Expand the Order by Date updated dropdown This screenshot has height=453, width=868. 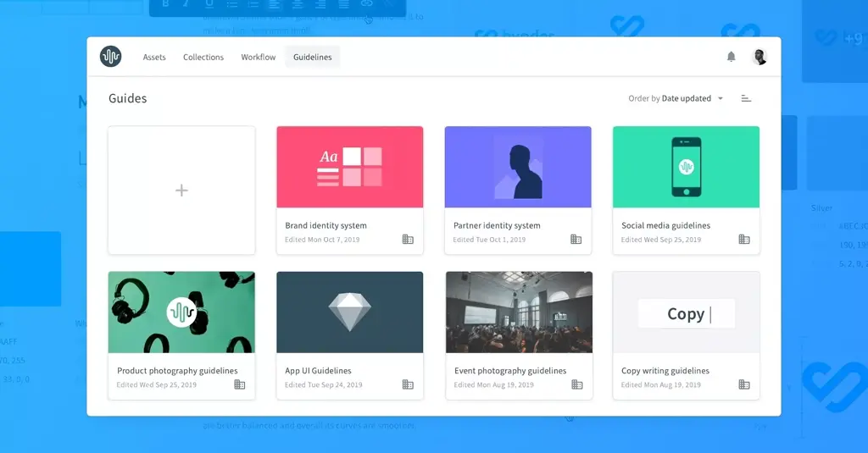(676, 98)
